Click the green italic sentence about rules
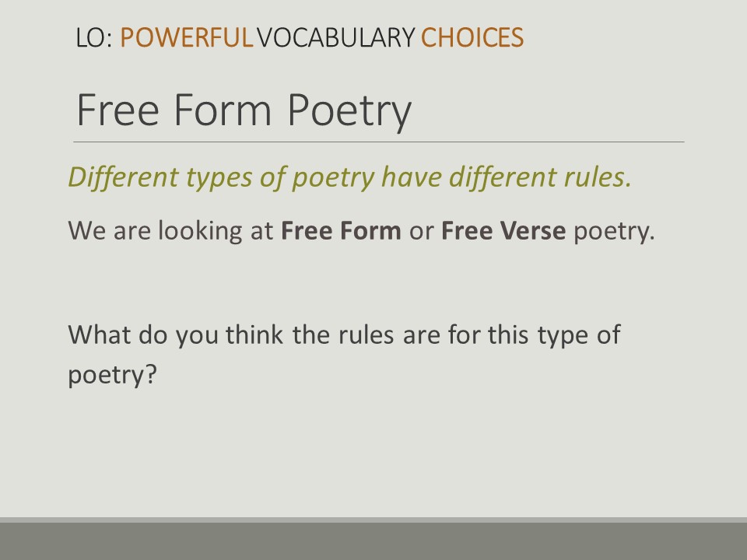 349,177
